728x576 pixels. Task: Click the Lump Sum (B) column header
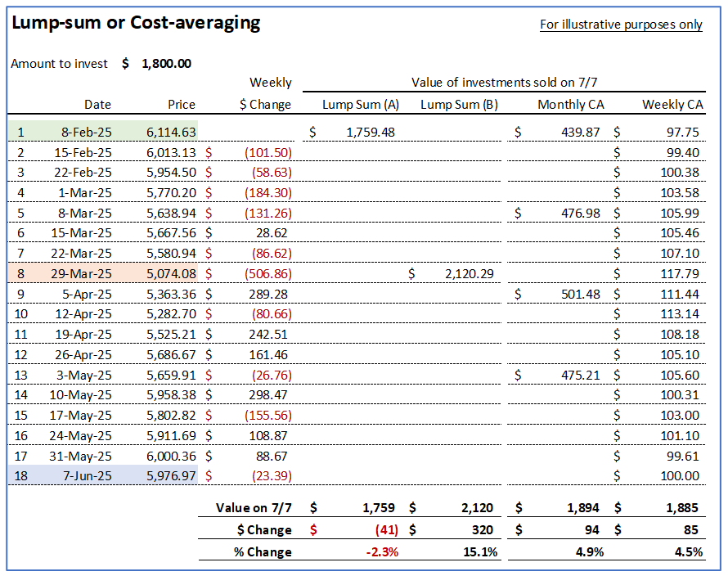coord(458,104)
